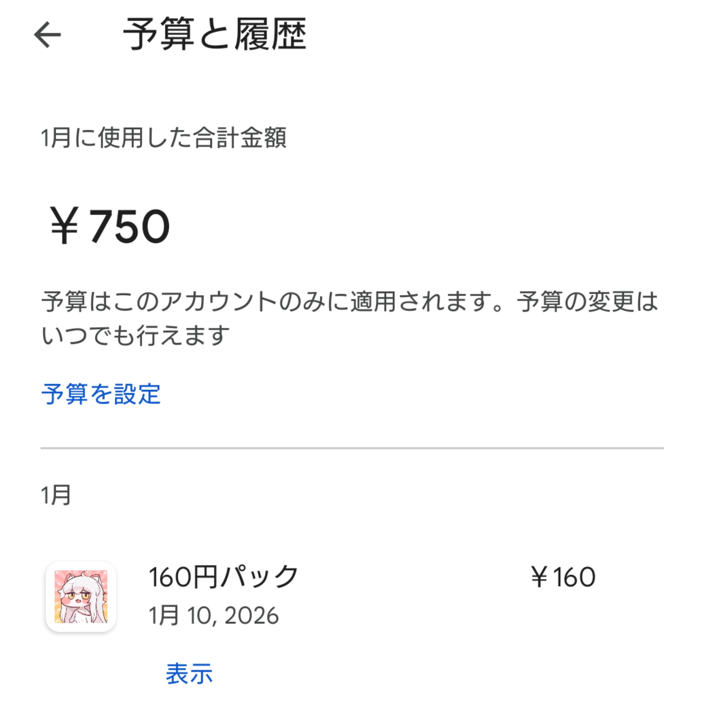The width and height of the screenshot is (704, 728).
Task: Tap the 1月 history section header
Action: coord(56,495)
